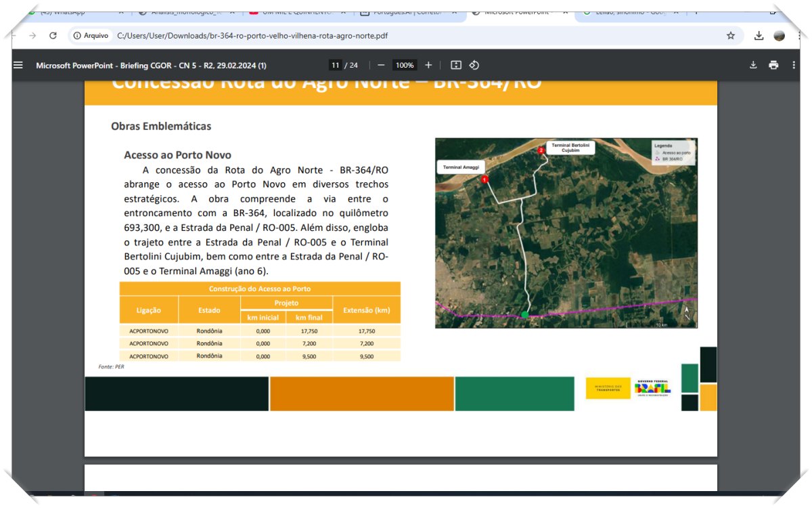
Task: Click the 'Estado' column header
Action: click(x=210, y=310)
